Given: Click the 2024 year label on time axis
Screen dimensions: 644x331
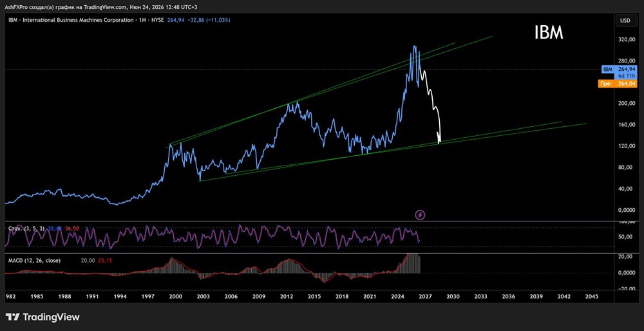Looking at the screenshot, I should [x=397, y=296].
